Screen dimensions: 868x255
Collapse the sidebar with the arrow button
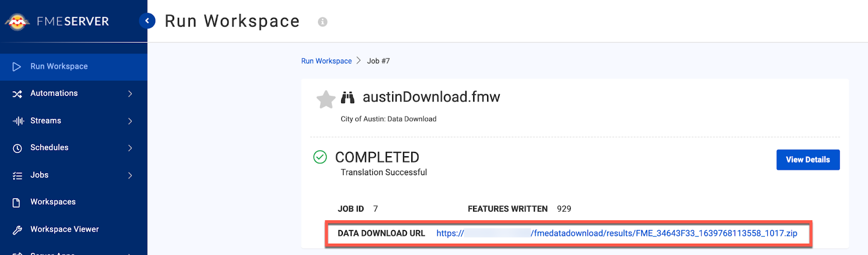point(147,21)
